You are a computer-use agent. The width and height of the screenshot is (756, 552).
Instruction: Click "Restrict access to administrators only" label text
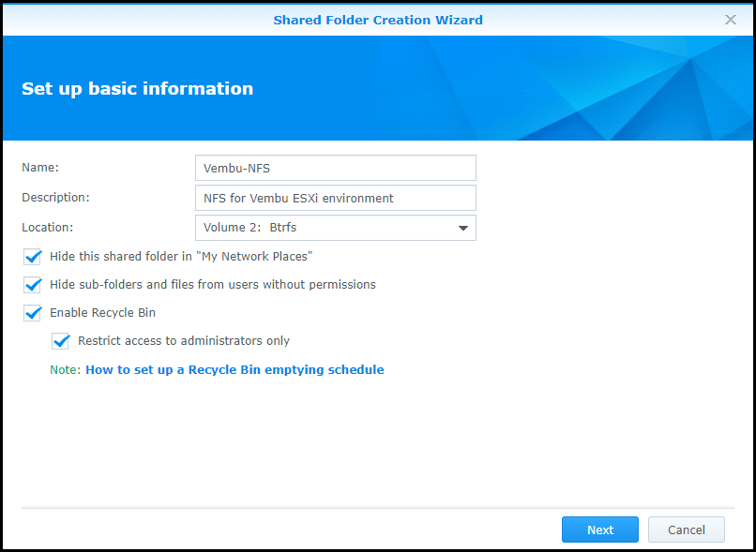[184, 341]
